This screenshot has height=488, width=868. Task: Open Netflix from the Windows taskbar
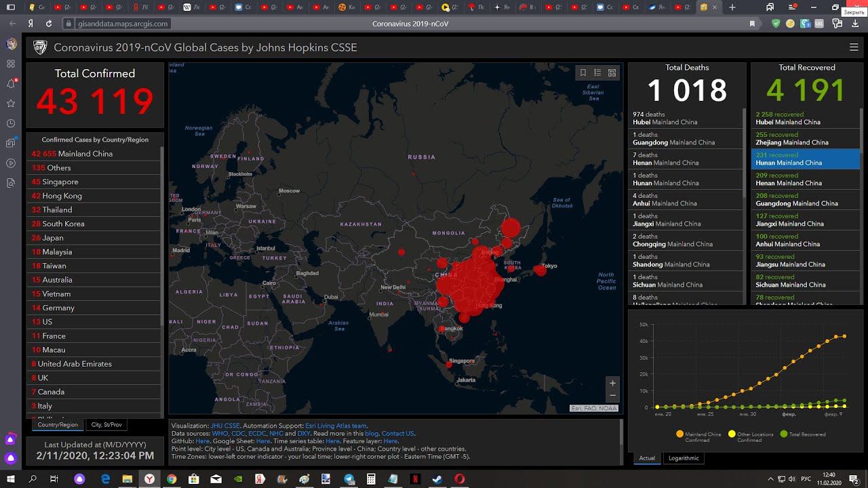coord(415,479)
